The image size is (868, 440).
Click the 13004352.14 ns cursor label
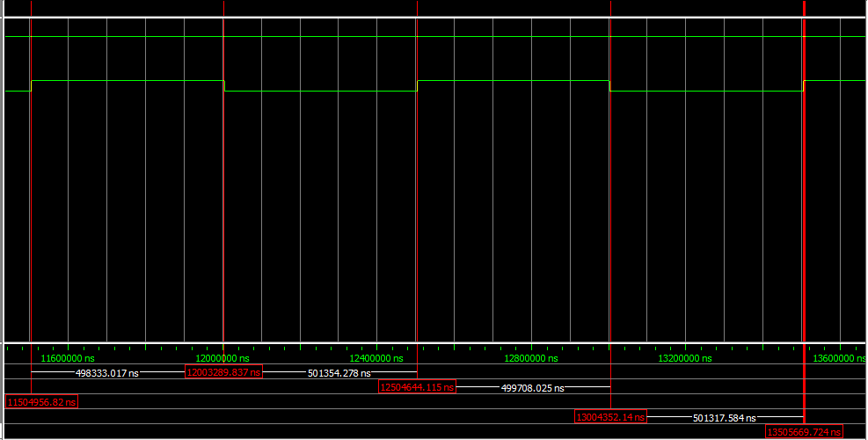[x=610, y=417]
